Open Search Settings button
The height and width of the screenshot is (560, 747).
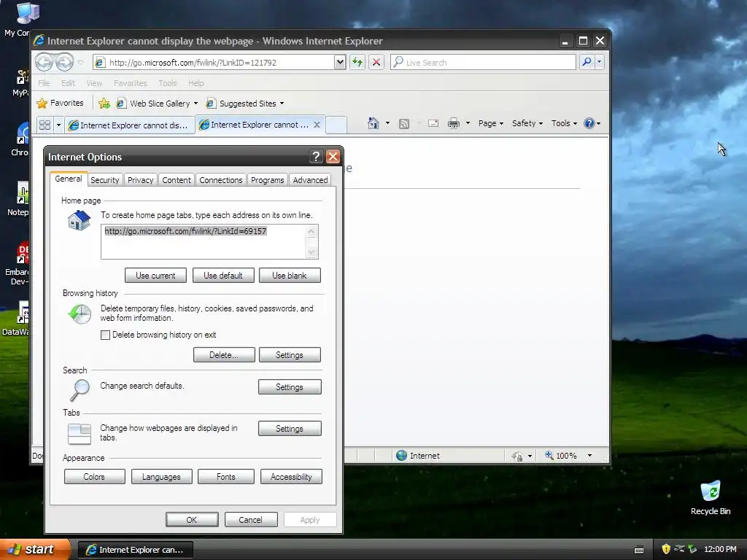pyautogui.click(x=290, y=387)
